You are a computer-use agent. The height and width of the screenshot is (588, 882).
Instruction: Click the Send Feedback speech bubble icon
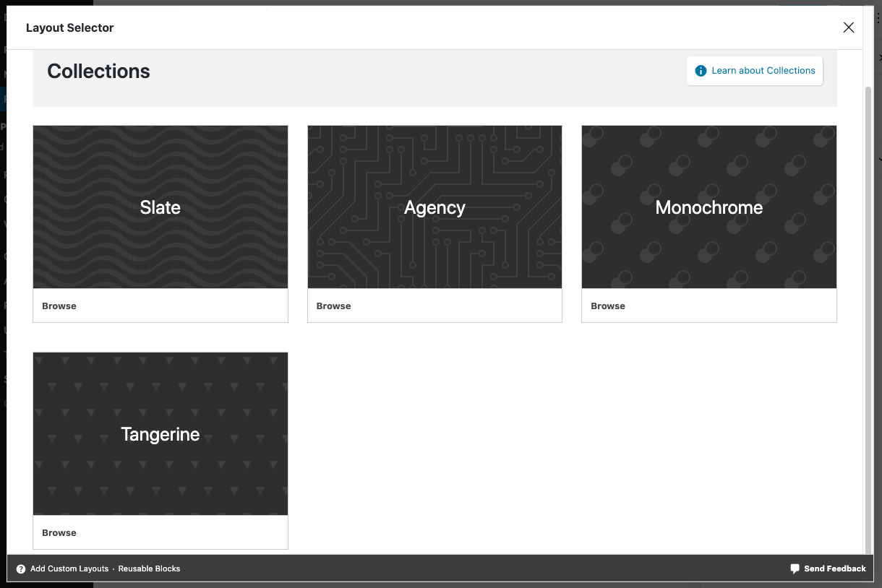click(x=795, y=569)
